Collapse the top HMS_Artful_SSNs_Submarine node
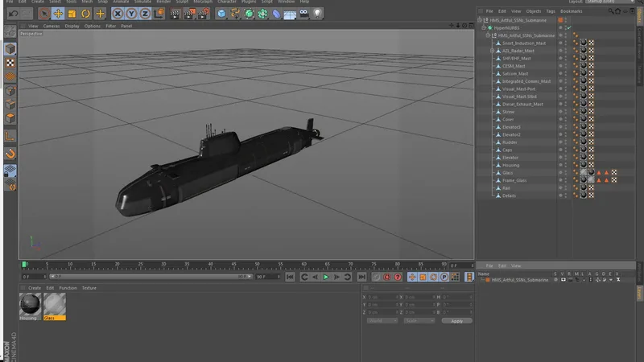644x362 pixels. 479,20
